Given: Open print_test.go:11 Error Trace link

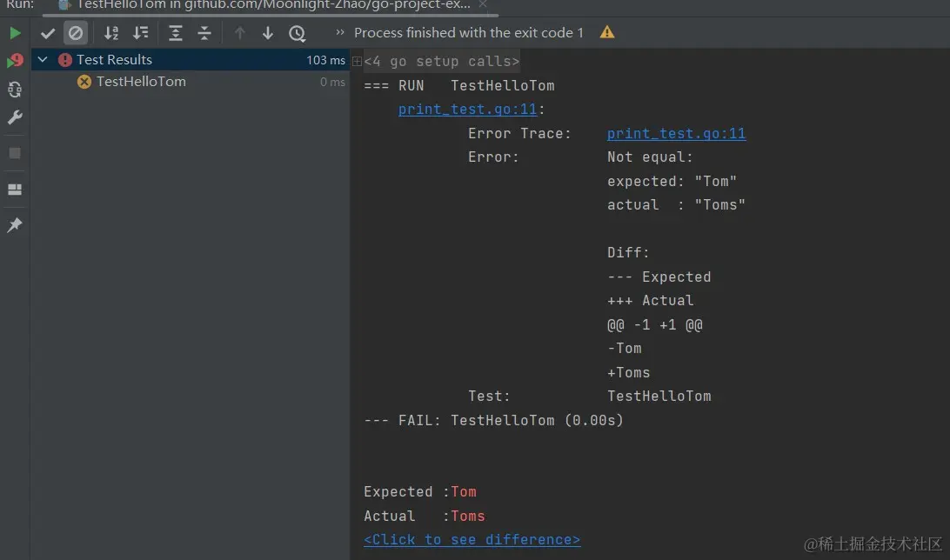Looking at the screenshot, I should (676, 133).
